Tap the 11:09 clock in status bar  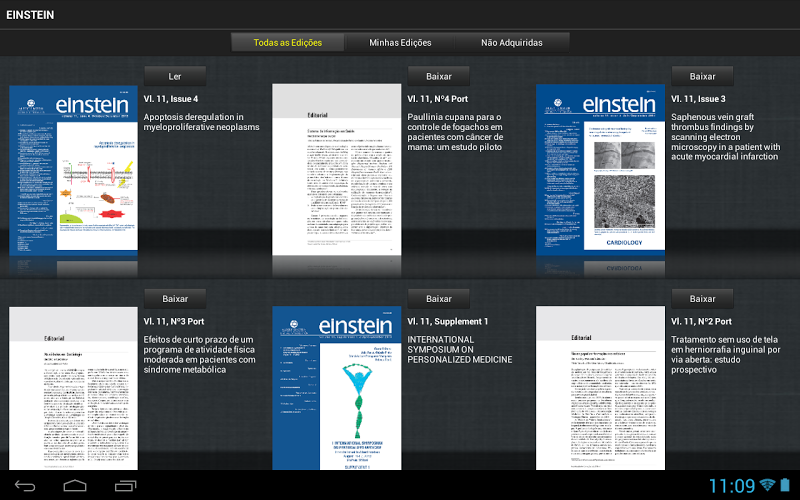[732, 486]
